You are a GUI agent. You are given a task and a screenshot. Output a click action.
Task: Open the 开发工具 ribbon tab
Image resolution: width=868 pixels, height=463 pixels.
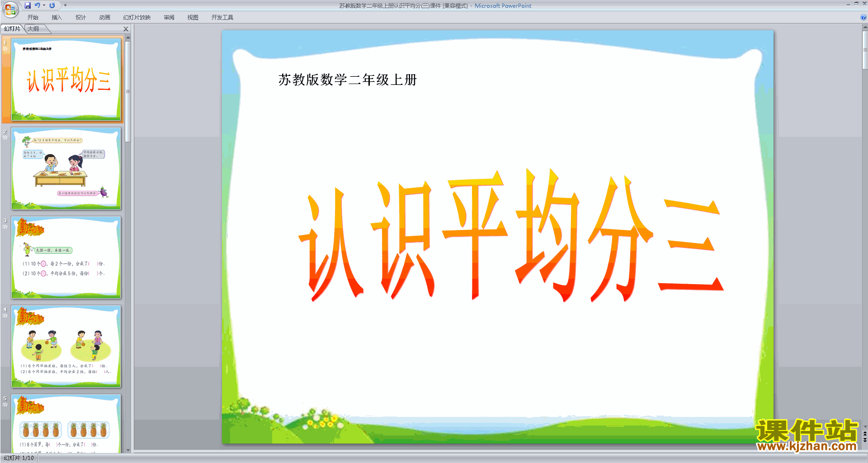(x=222, y=18)
